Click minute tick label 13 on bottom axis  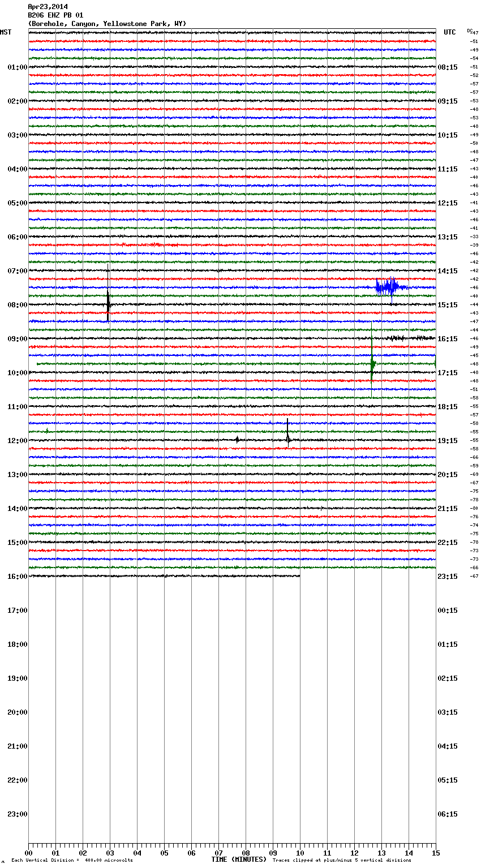pos(381,853)
